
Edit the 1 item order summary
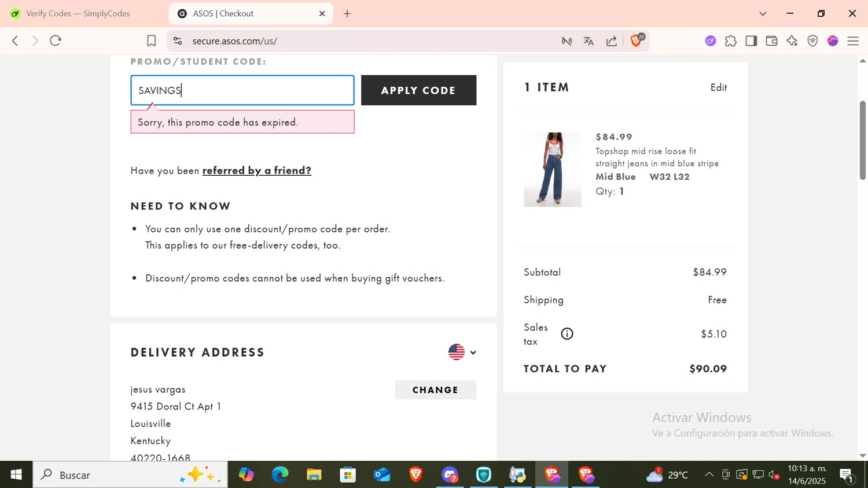(x=719, y=87)
